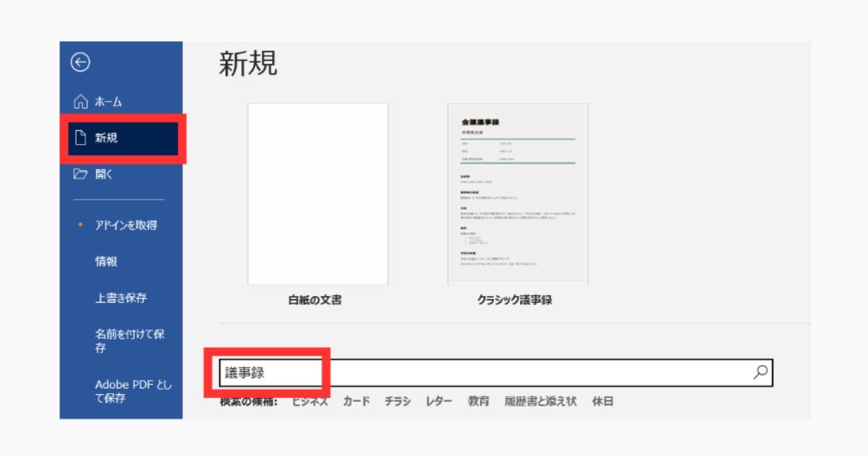Image resolution: width=868 pixels, height=456 pixels.
Task: Click the レター suggested search
Action: [439, 402]
